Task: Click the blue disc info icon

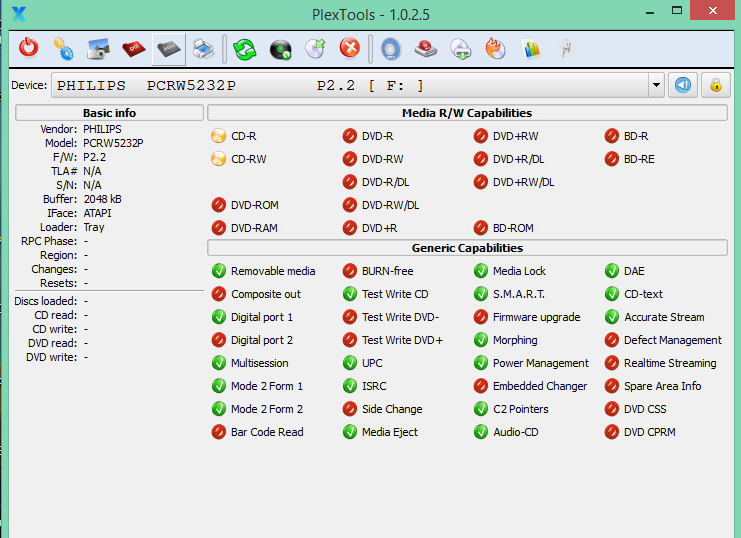Action: click(391, 49)
